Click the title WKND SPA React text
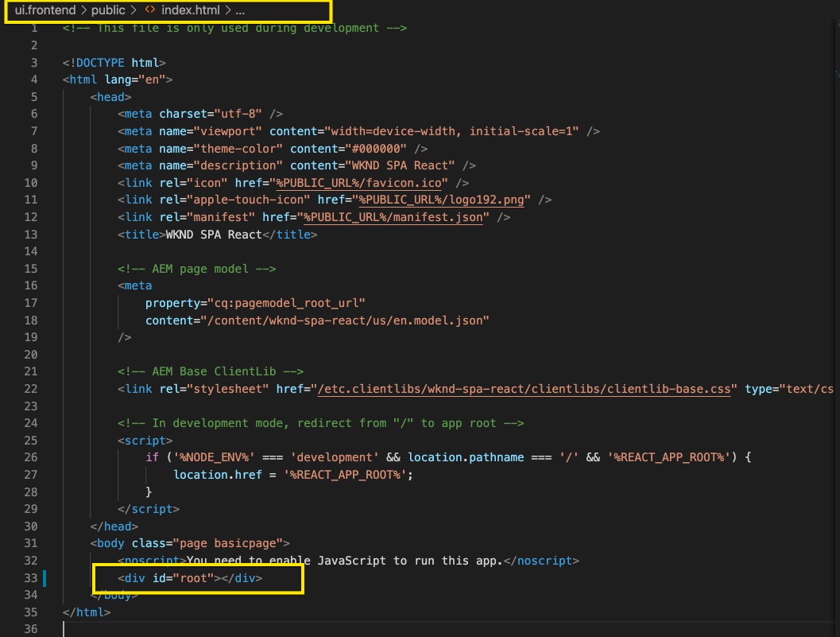 tap(214, 235)
